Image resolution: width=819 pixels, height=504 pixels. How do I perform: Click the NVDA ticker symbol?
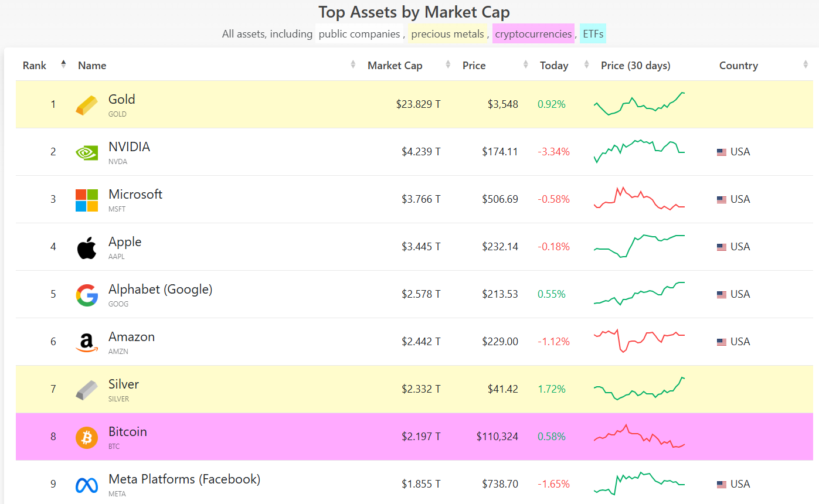click(x=118, y=162)
